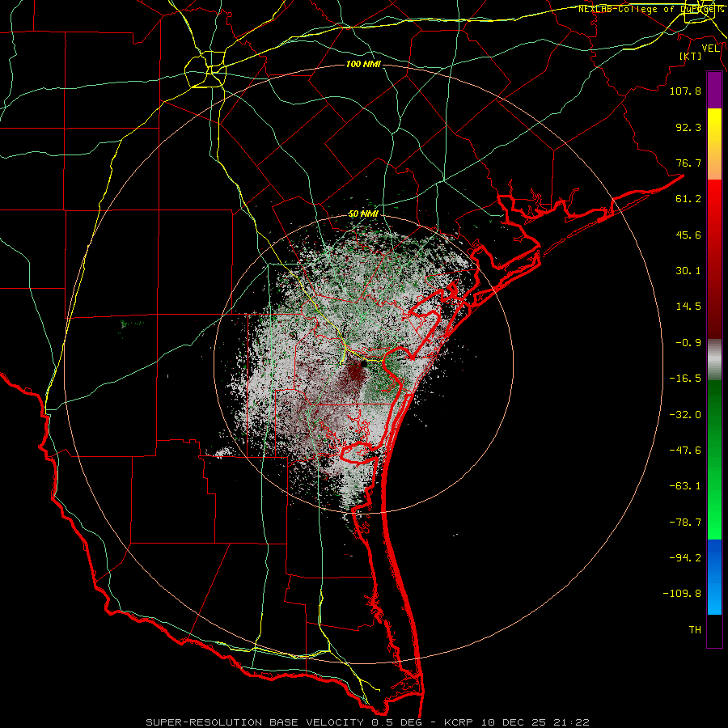The width and height of the screenshot is (728, 728).
Task: Select the -94.2 value on velocity scale
Action: [685, 558]
